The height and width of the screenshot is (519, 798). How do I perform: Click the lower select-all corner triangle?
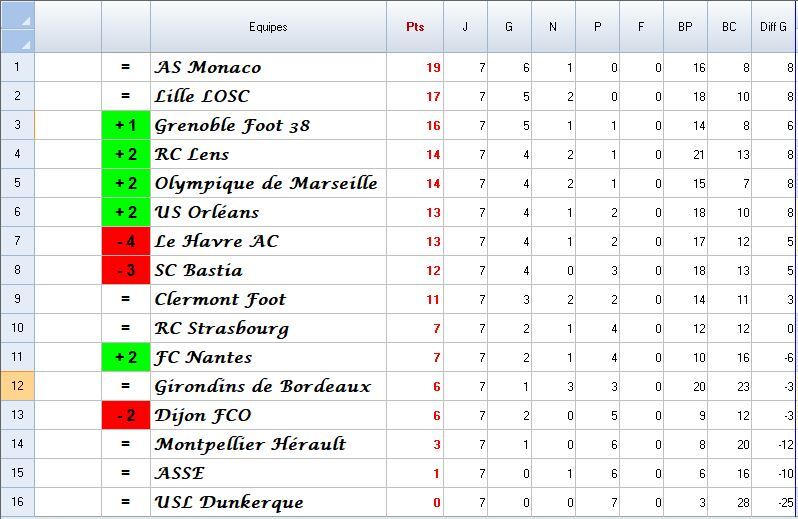[x=26, y=44]
